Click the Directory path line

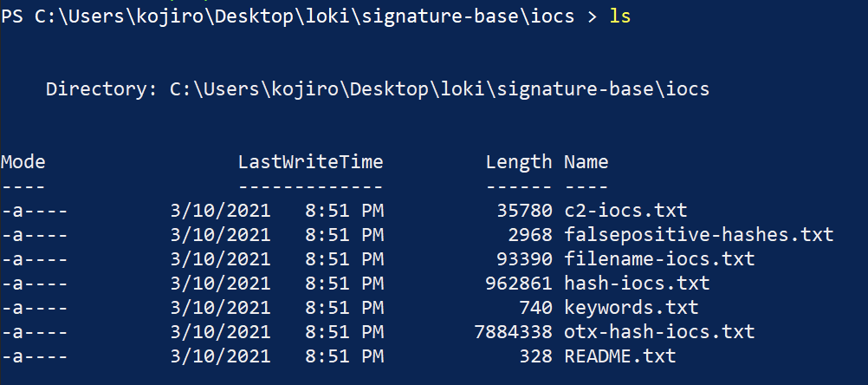point(377,88)
